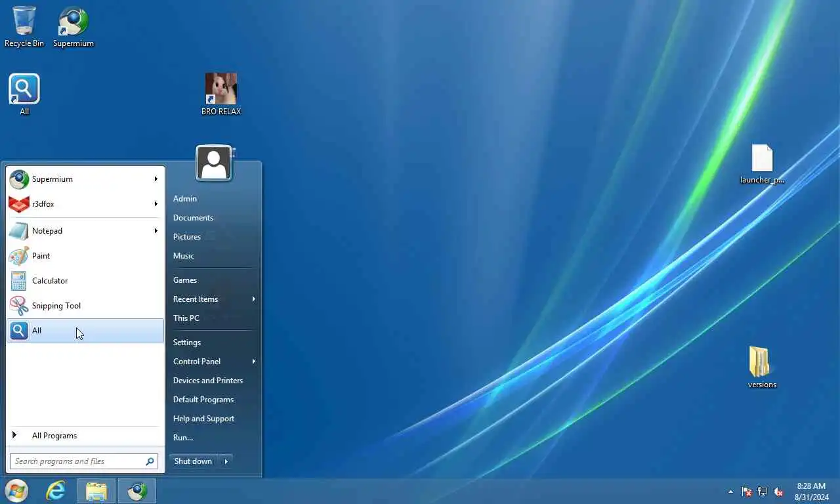Open Internet Explorer from the taskbar
The width and height of the screenshot is (840, 504).
[56, 491]
